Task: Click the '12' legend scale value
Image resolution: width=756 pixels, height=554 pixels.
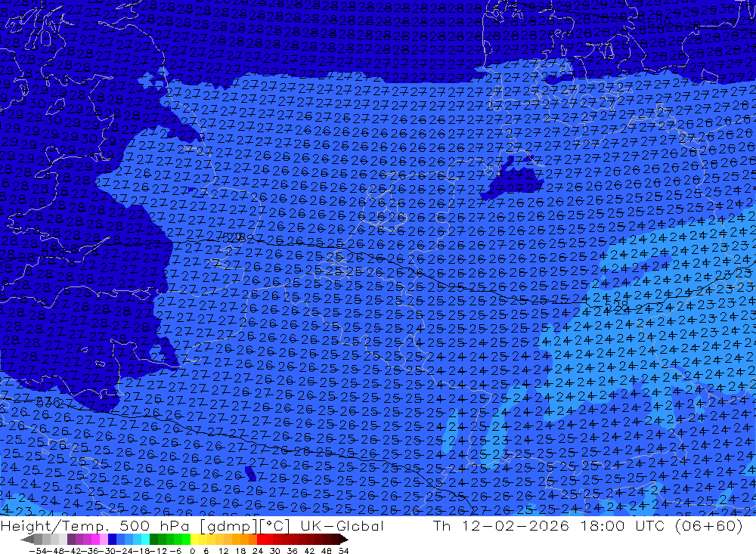Action: click(x=224, y=551)
